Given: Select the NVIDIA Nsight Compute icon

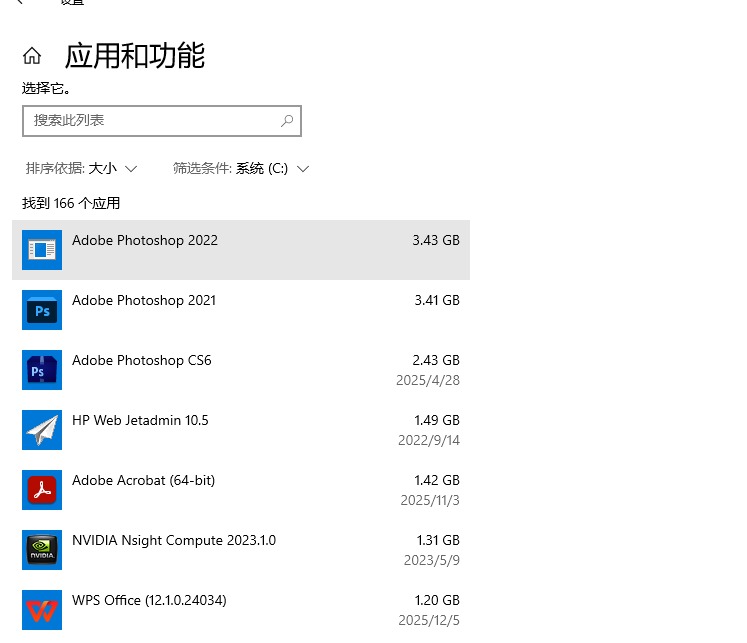Looking at the screenshot, I should [x=42, y=550].
